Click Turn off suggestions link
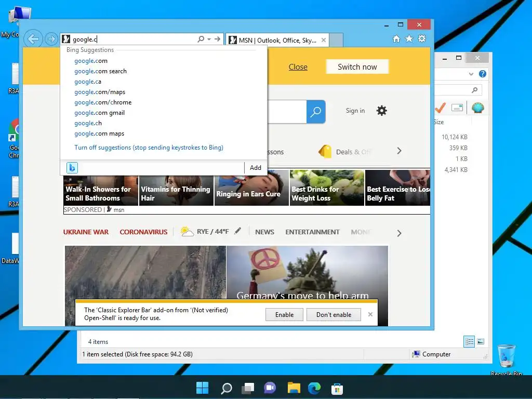This screenshot has width=532, height=399. 149,148
